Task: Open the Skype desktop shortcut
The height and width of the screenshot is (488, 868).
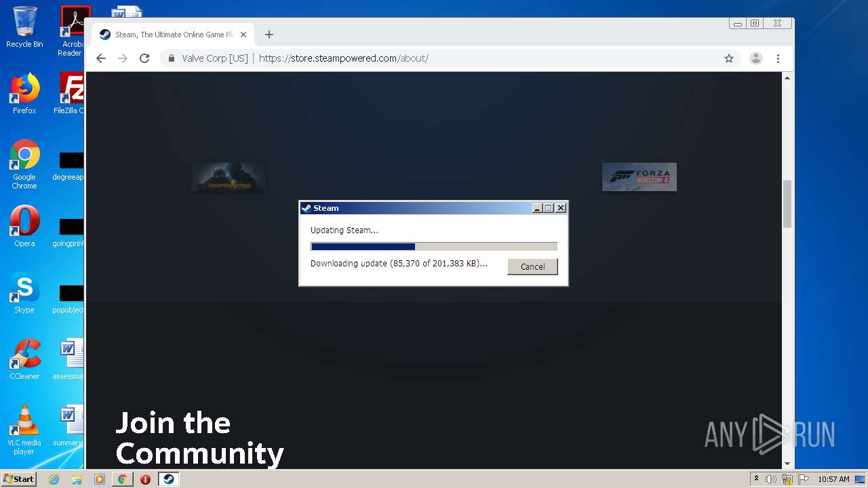Action: pos(24,293)
